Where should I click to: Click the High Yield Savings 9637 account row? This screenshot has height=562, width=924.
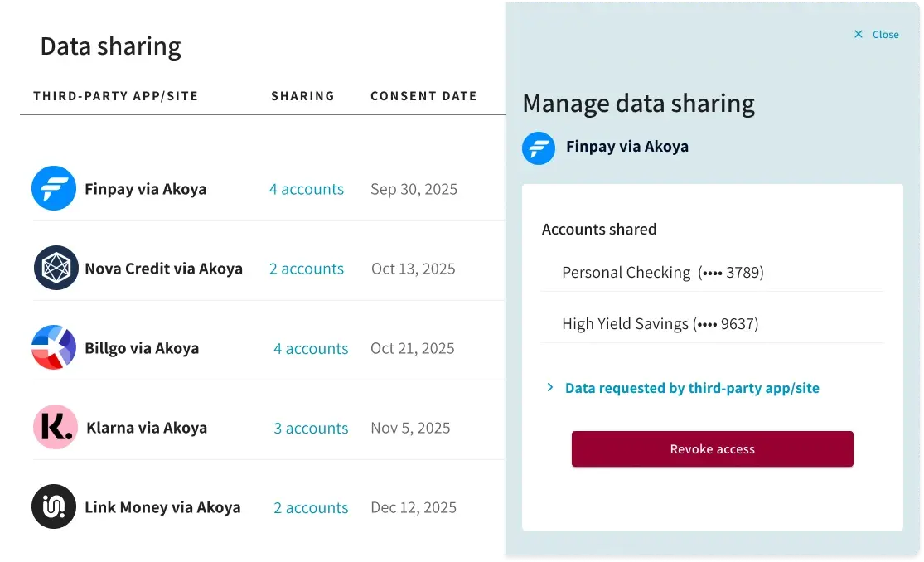[x=713, y=324]
